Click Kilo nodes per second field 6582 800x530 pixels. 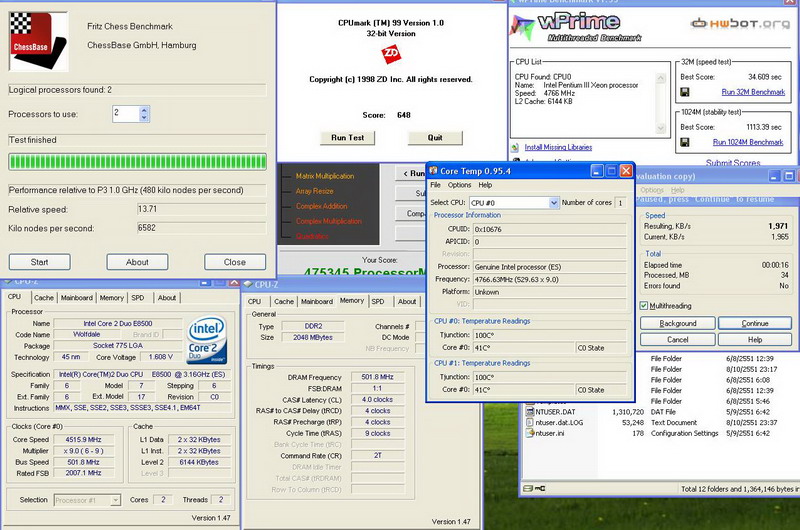[x=202, y=228]
